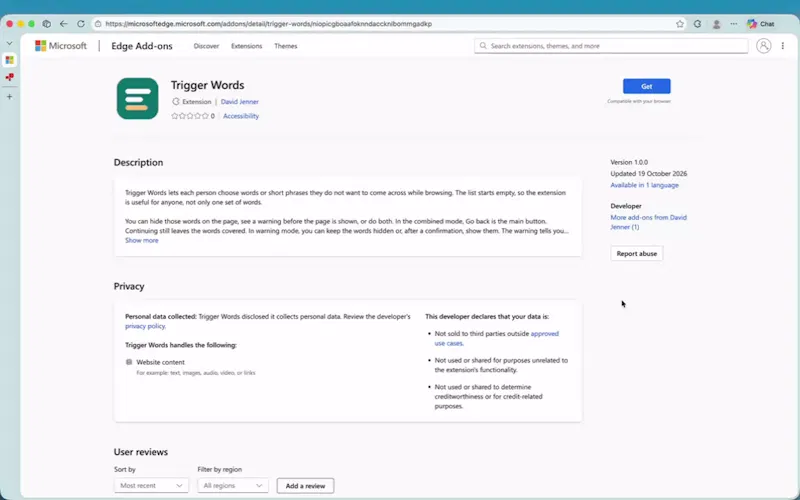Open the approved use cases link
This screenshot has height=500, width=800.
pyautogui.click(x=496, y=338)
